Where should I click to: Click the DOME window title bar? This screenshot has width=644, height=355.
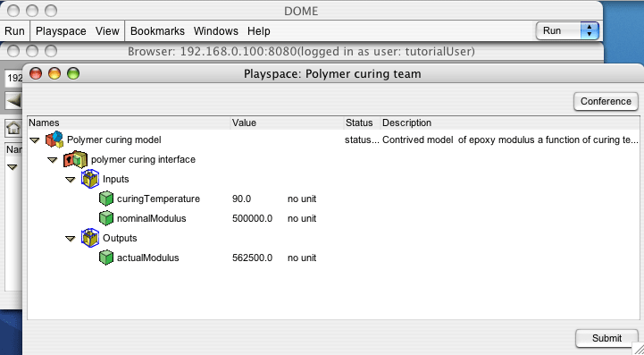301,11
